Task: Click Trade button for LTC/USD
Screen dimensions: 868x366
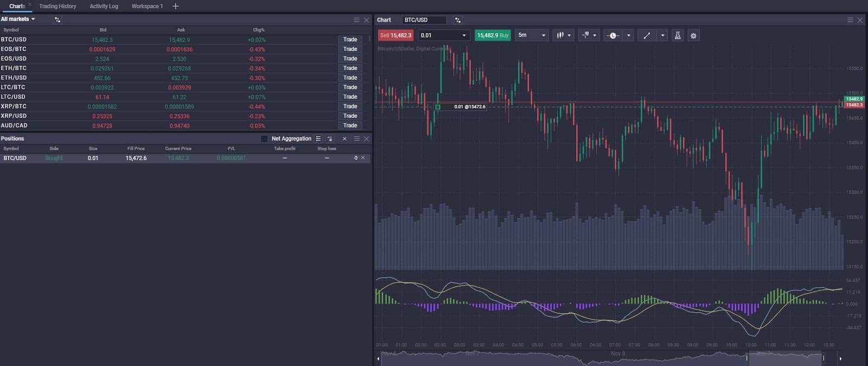Action: pyautogui.click(x=350, y=97)
